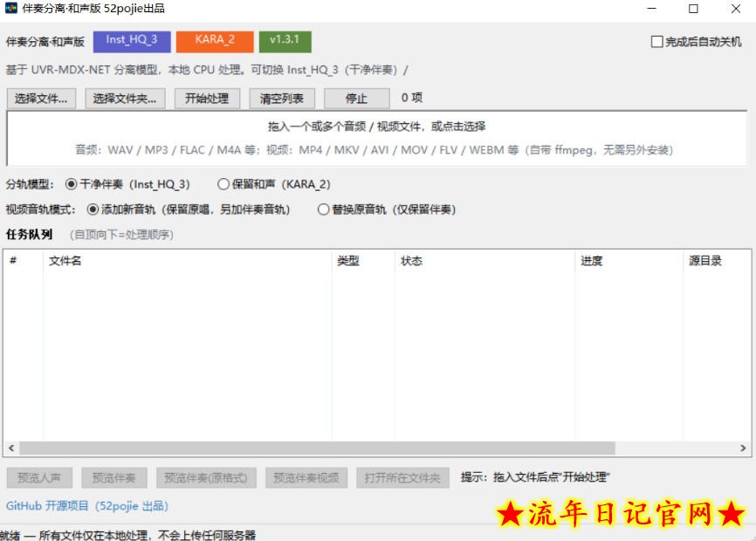
Task: Click the 预览伴奏视频 button
Action: pyautogui.click(x=306, y=478)
